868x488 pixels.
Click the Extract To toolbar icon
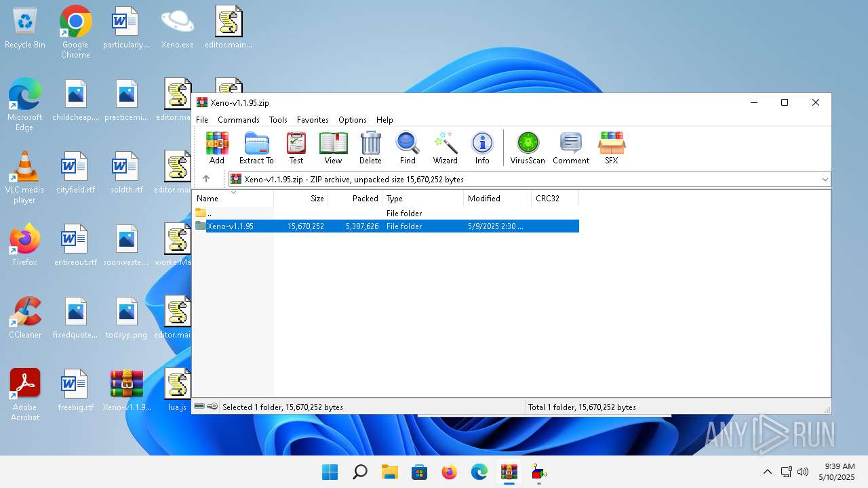coord(256,148)
